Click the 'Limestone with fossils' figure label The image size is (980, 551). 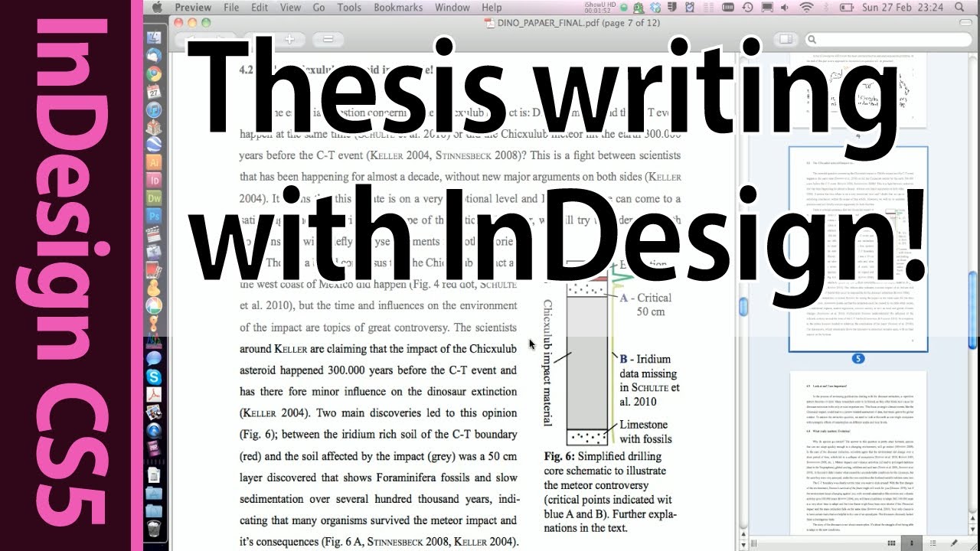[645, 432]
